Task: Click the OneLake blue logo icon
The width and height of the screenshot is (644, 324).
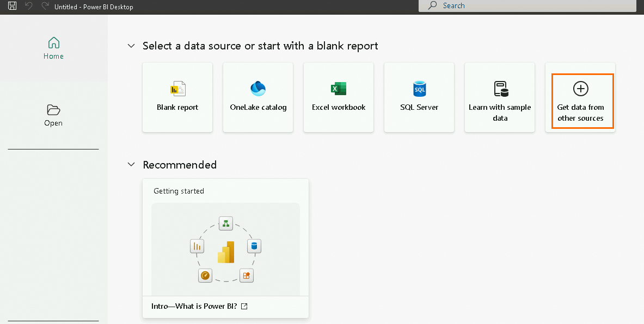Action: coord(258,89)
